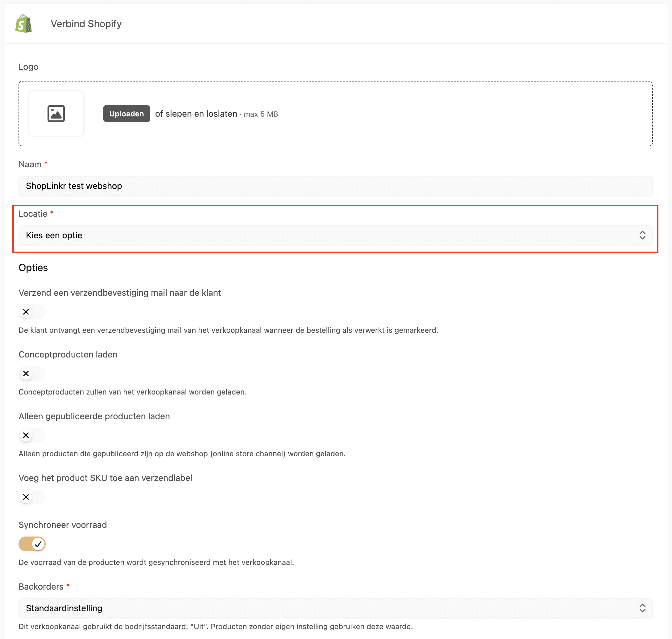Click the Shopify bag logo icon
Viewport: 672px width, 639px height.
tap(23, 23)
